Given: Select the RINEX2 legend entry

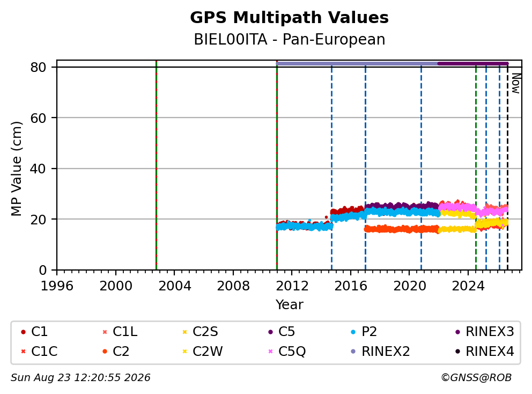Looking at the screenshot, I should pyautogui.click(x=380, y=351).
